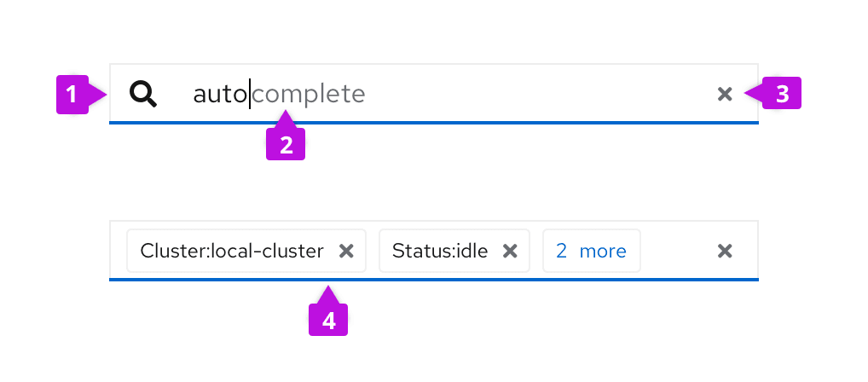Clear all filter chips with the rightmost X

tap(725, 251)
